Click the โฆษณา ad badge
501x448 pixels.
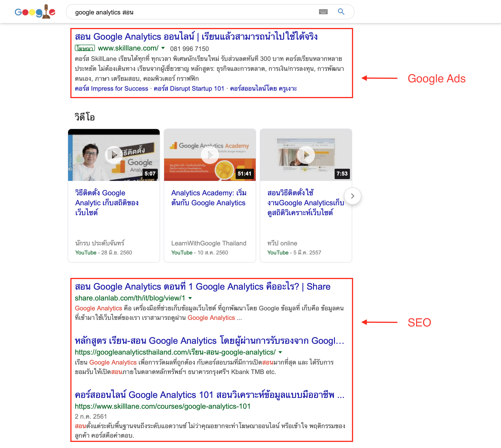[x=85, y=48]
